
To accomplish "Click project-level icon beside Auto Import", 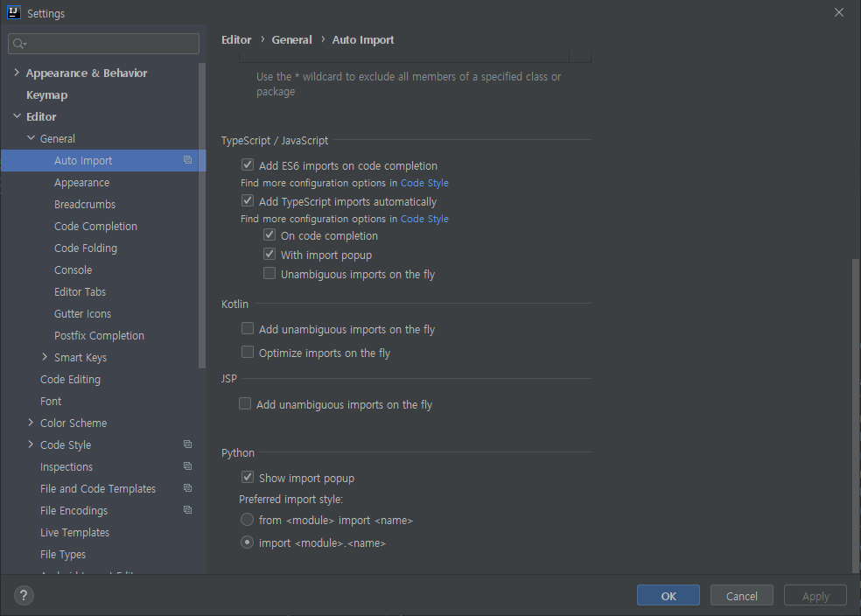I will click(x=188, y=160).
